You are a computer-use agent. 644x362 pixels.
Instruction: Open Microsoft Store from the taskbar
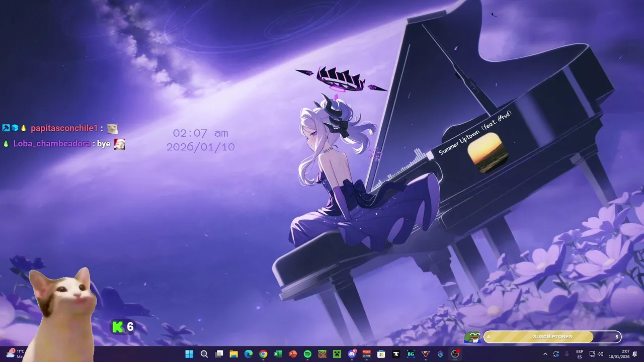tap(381, 354)
